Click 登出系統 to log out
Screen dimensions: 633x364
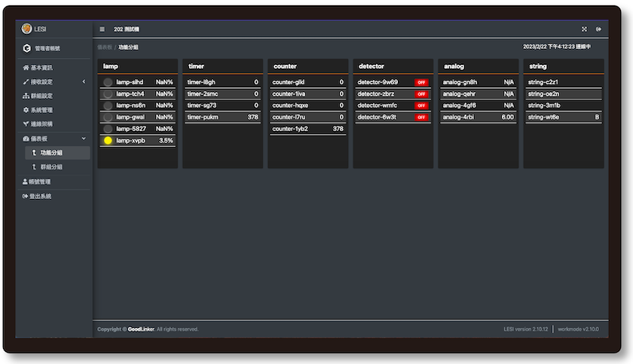41,196
